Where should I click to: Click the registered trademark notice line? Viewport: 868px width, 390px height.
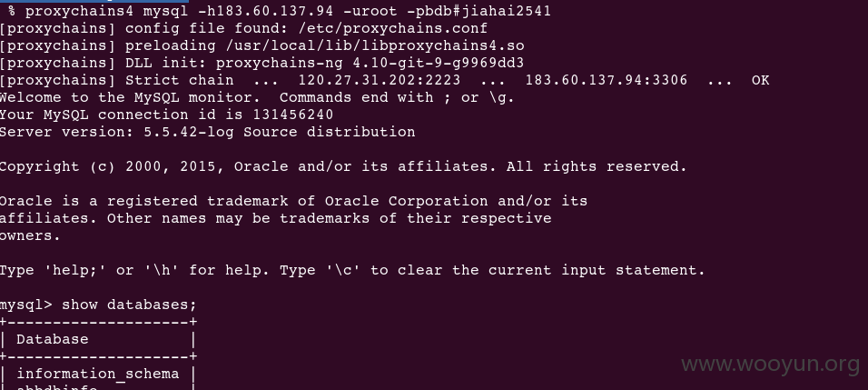point(293,201)
